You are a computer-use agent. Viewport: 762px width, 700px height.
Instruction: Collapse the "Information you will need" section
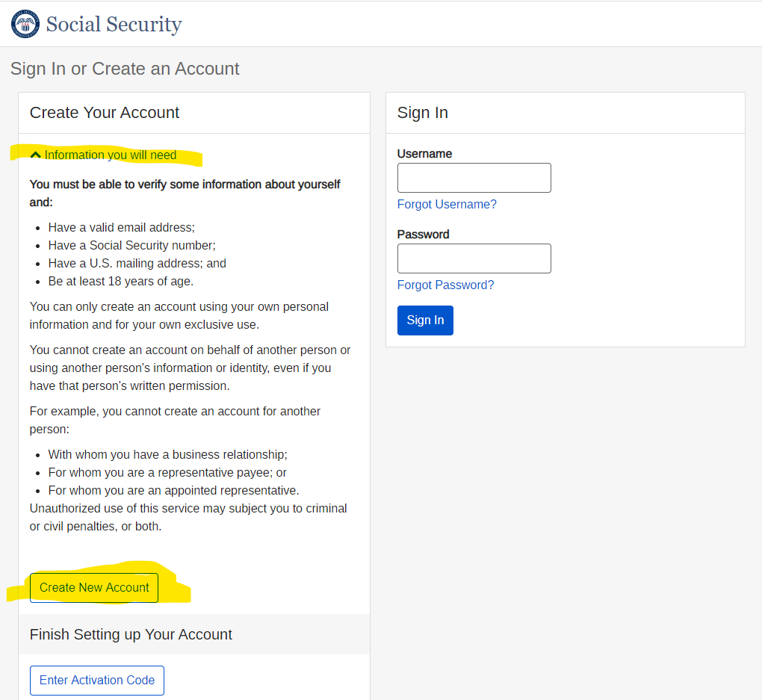(110, 155)
